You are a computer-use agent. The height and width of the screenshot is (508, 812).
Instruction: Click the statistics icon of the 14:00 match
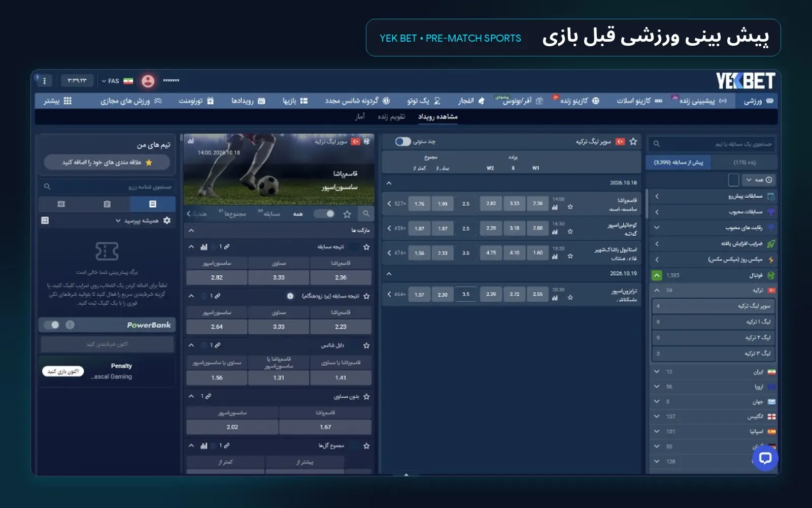coord(555,207)
